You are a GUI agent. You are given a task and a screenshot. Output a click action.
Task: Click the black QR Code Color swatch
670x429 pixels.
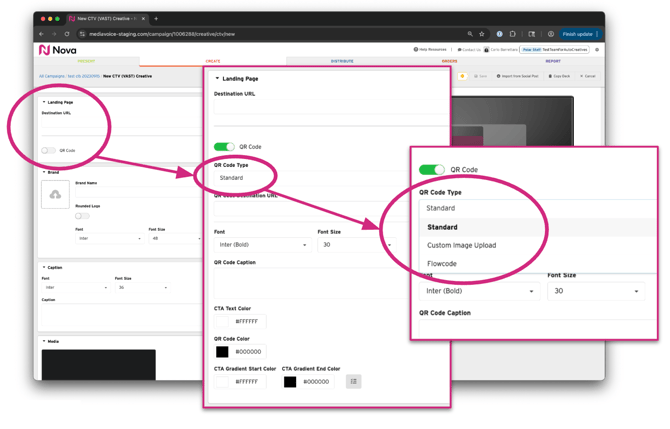click(x=222, y=352)
